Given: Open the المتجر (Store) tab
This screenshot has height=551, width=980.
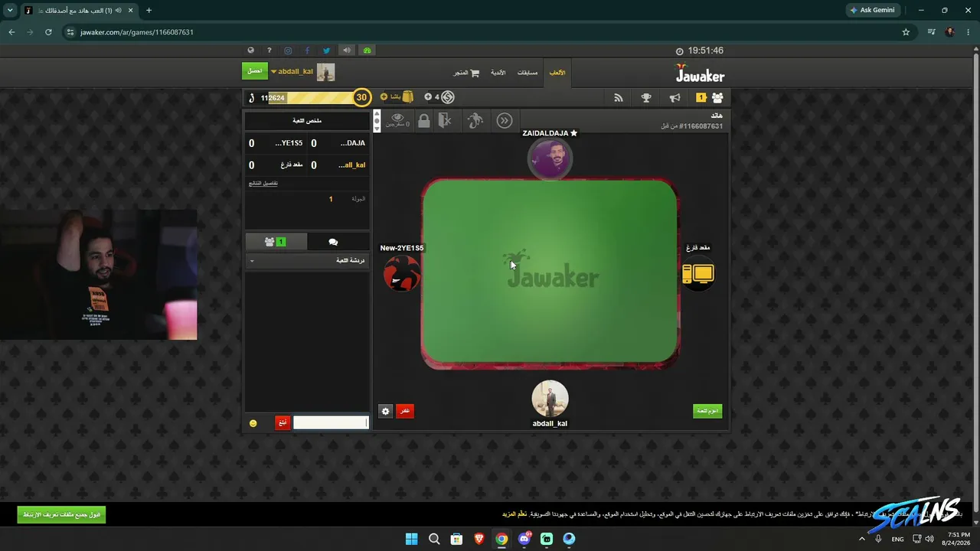Looking at the screenshot, I should coord(466,73).
